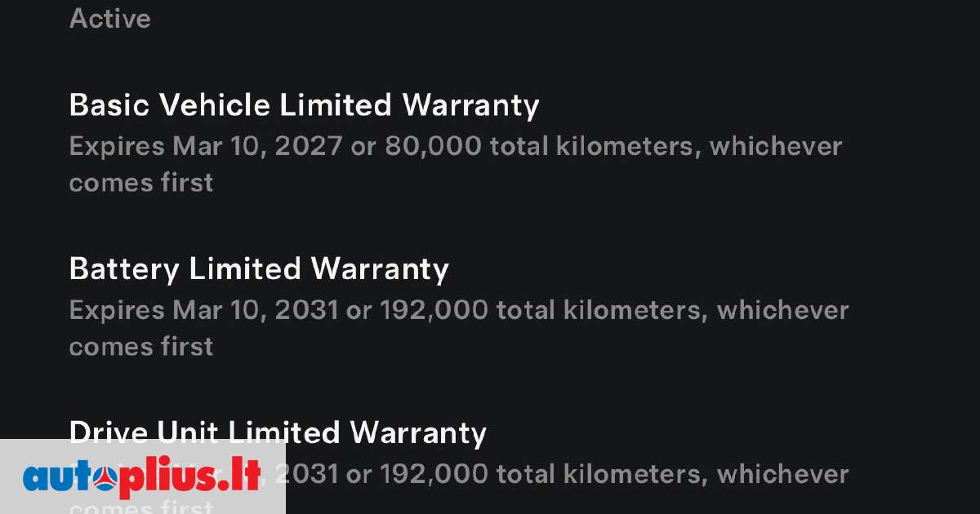Click the "Mar 10, 2031" Battery expiry date
Image resolution: width=980 pixels, height=514 pixels.
[255, 311]
